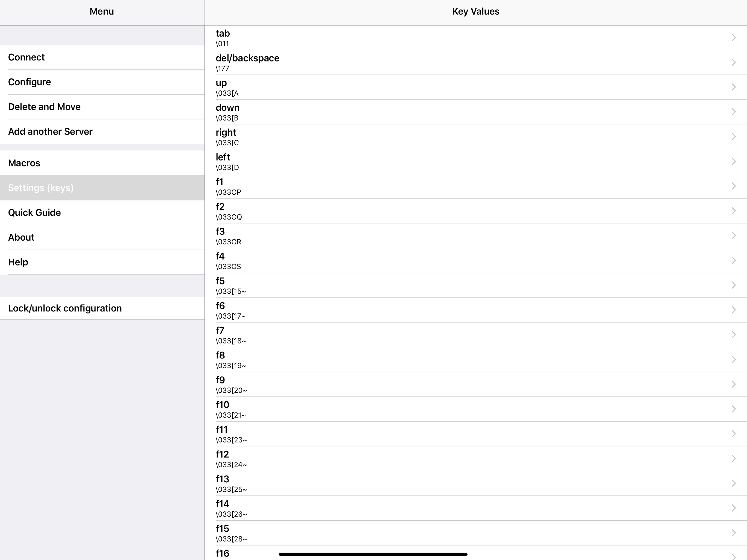Open the f10 key mapping

click(473, 409)
